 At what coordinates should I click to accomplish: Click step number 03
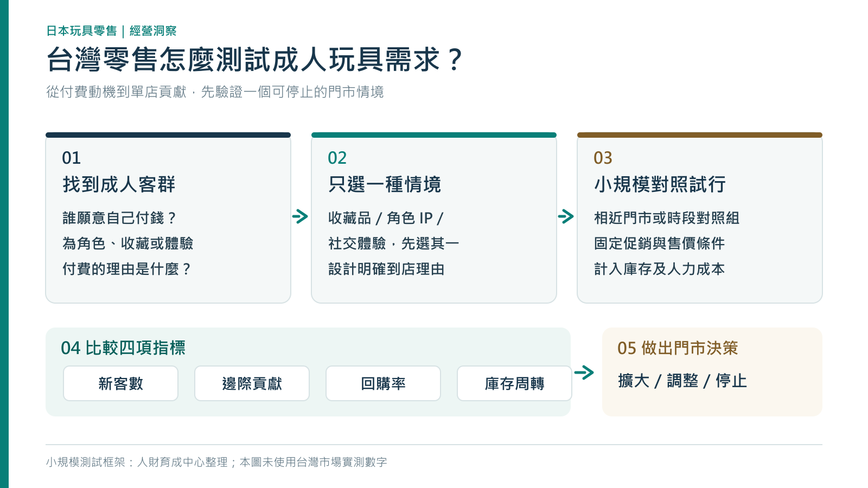pos(603,158)
